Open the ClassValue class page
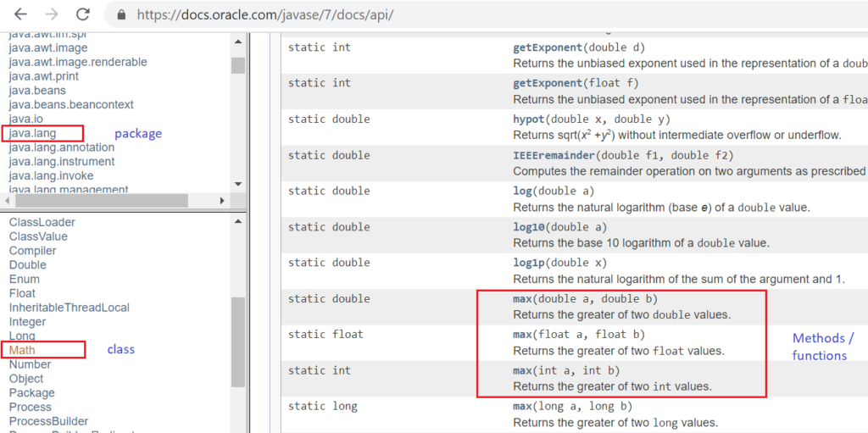Viewport: 868px width, 433px height. [x=38, y=236]
